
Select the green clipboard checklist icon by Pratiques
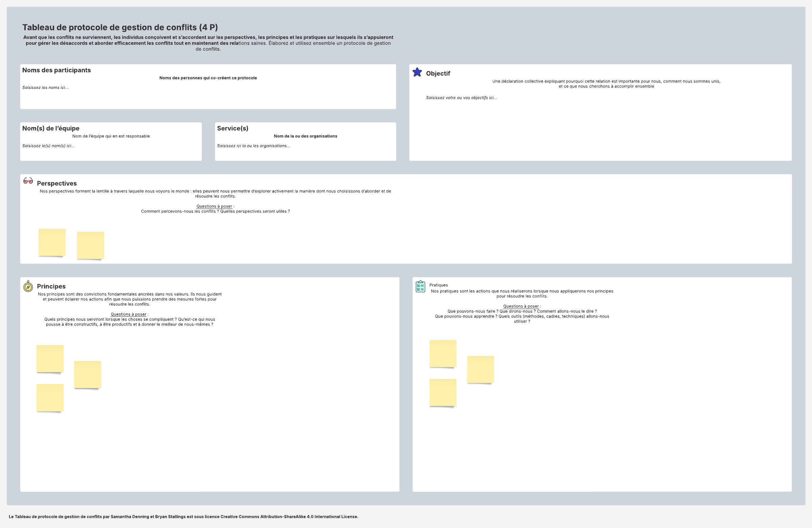point(420,286)
